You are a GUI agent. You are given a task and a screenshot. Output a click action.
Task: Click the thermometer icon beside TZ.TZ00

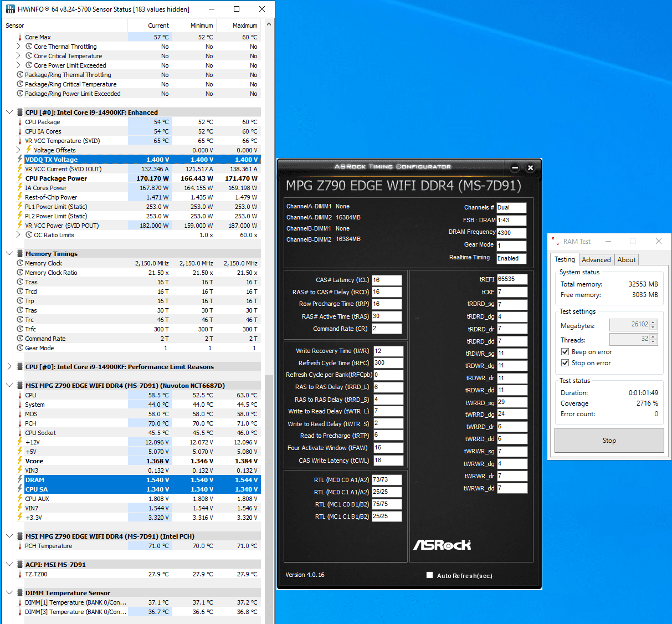coord(20,574)
